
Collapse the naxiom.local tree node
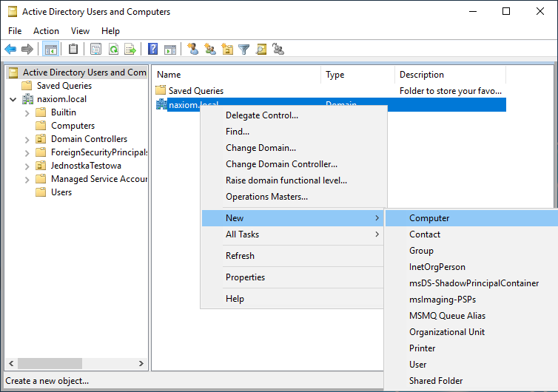coord(13,99)
